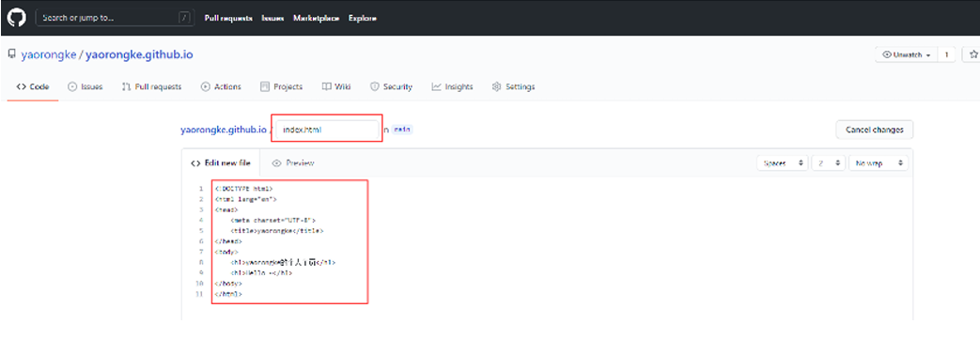This screenshot has height=339, width=980.
Task: Click the meta charset line in the editor
Action: (273, 220)
